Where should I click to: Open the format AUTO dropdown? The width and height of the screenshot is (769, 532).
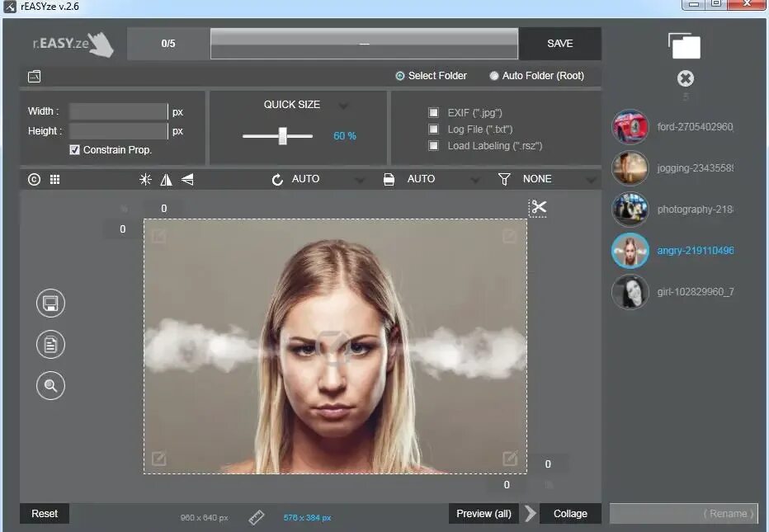pyautogui.click(x=474, y=180)
